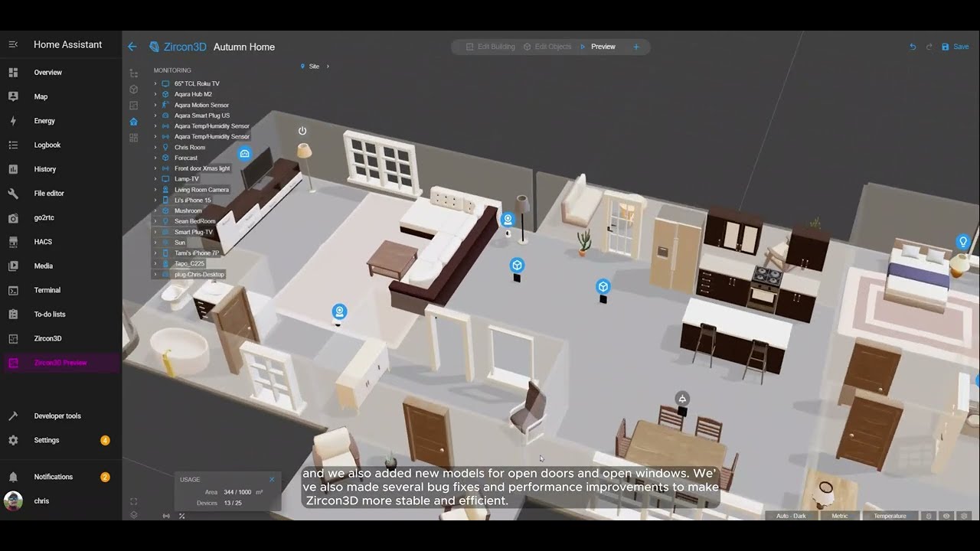
Task: Switch to the Preview tab
Action: point(598,47)
